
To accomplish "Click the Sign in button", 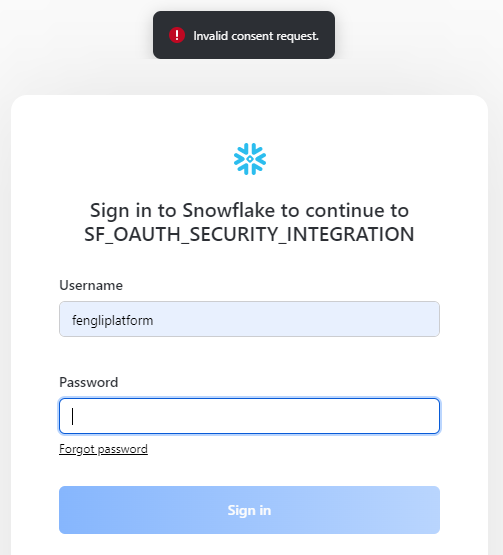I will click(249, 510).
